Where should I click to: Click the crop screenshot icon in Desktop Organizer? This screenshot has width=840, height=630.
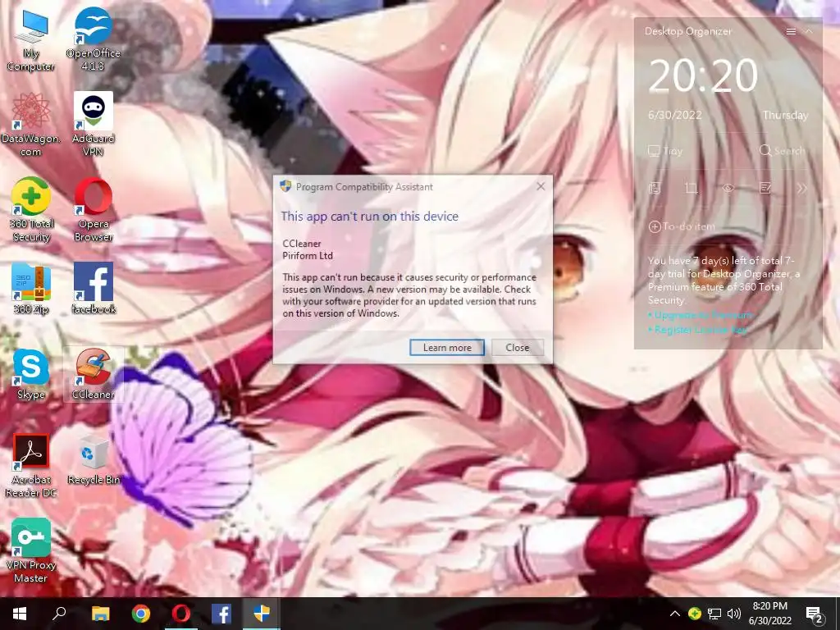tap(691, 188)
